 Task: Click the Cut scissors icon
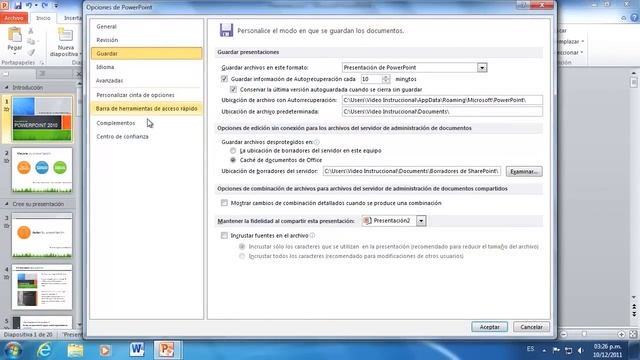pos(31,31)
